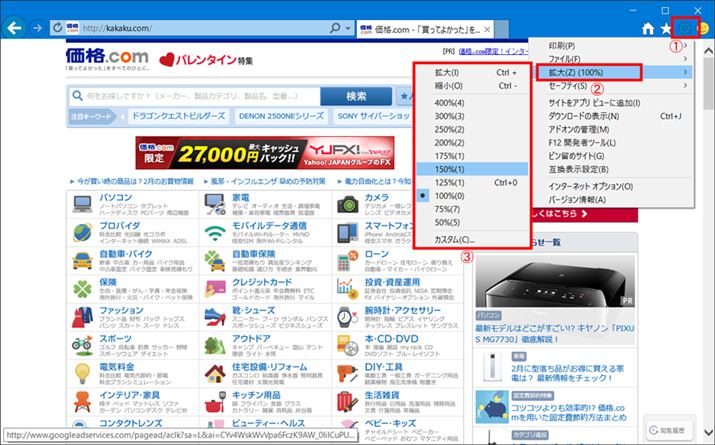The height and width of the screenshot is (445, 715).
Task: Select 400%(4) zoom level
Action: [472, 103]
